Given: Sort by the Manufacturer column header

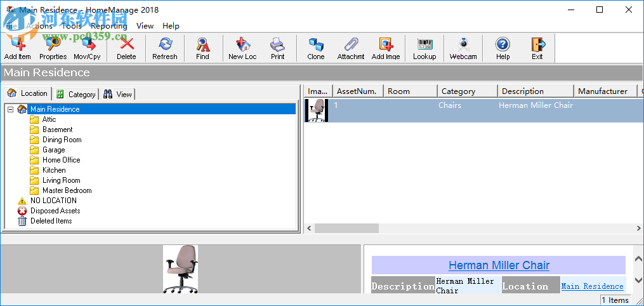Looking at the screenshot, I should click(605, 91).
